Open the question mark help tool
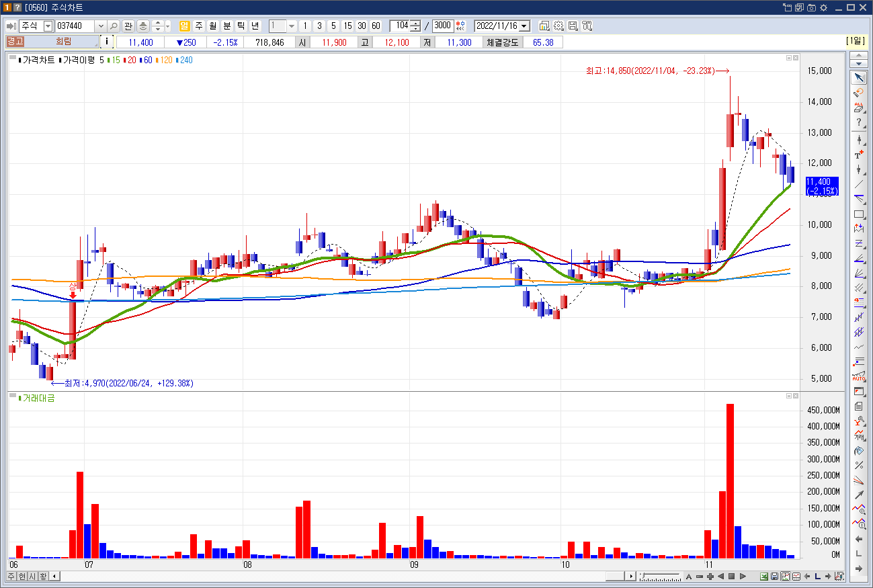Viewport: 873px width, 588px height. point(859,122)
